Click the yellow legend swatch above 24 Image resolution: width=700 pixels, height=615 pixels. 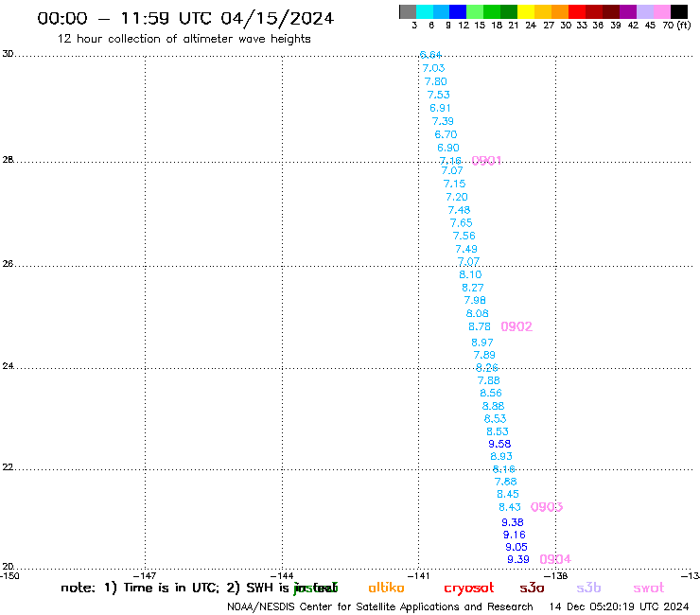click(526, 11)
